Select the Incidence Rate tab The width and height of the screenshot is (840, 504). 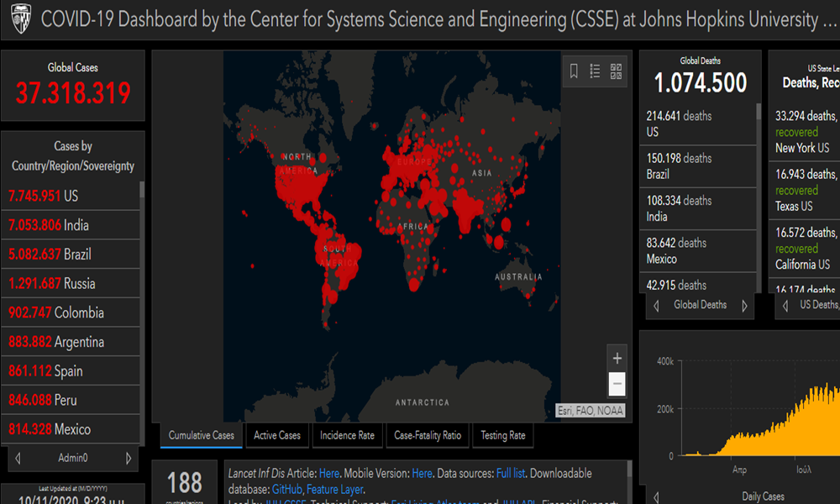347,435
